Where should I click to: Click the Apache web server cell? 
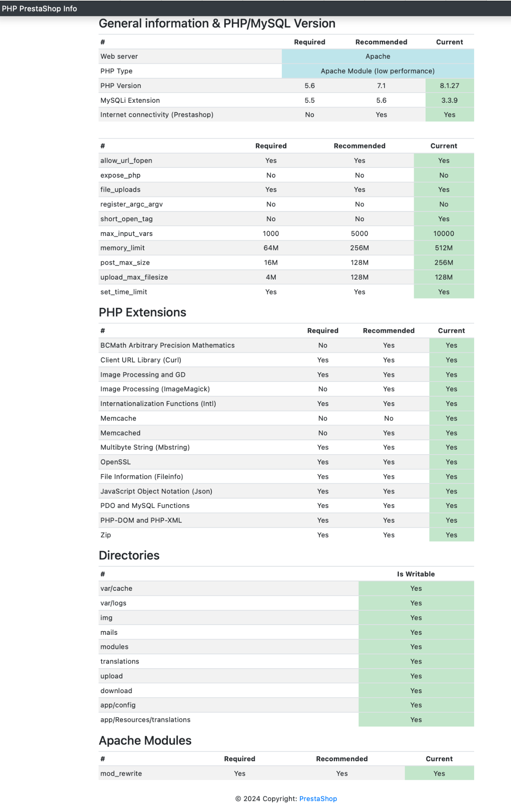378,56
